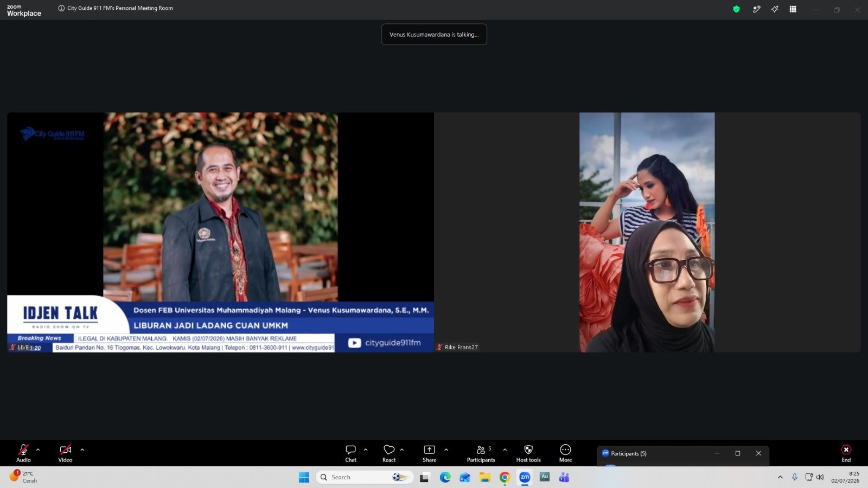Open Microsoft Teams from taskbar
This screenshot has width=868, height=488.
click(564, 477)
